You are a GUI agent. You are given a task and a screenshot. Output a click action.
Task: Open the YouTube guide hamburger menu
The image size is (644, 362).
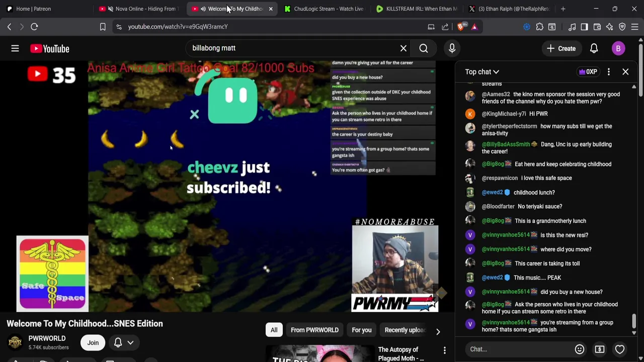pos(15,48)
